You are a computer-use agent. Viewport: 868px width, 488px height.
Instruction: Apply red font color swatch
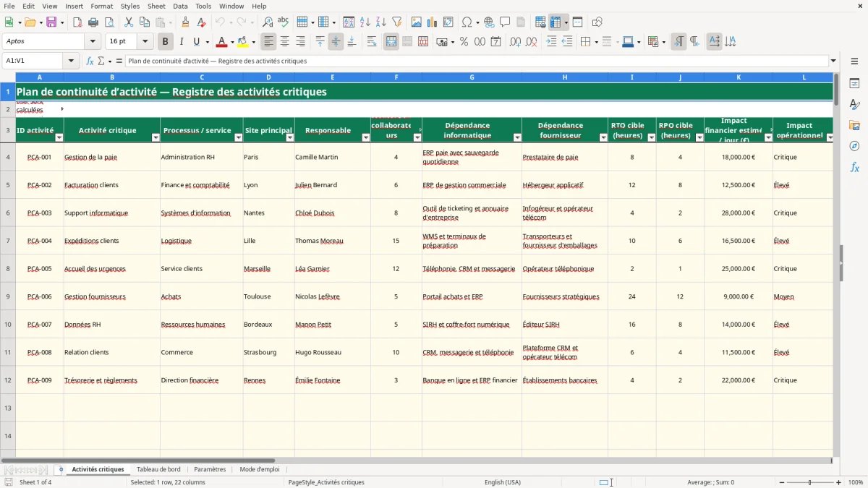(x=221, y=42)
